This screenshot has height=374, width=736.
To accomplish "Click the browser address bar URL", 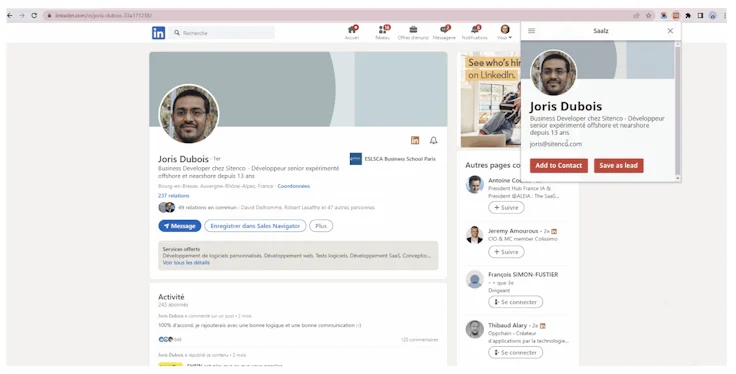I will tap(103, 15).
